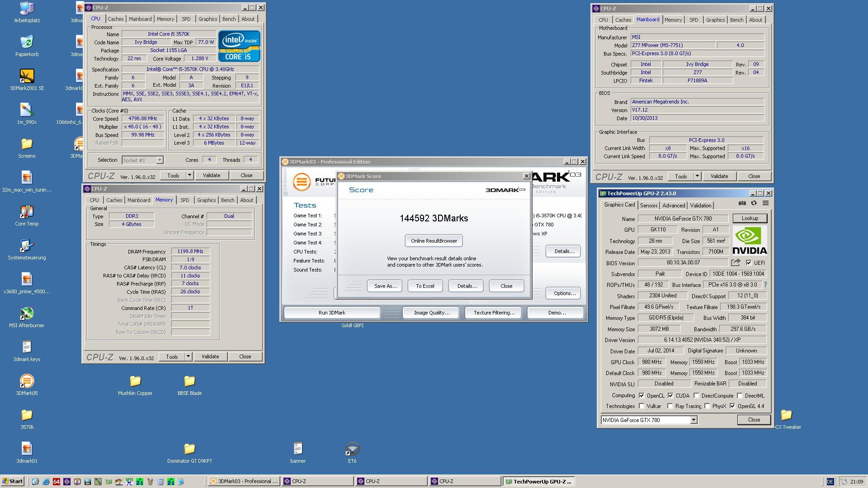Toggle the Vulkan checkbox in GPU-Z
This screenshot has width=868, height=488.
click(x=641, y=406)
